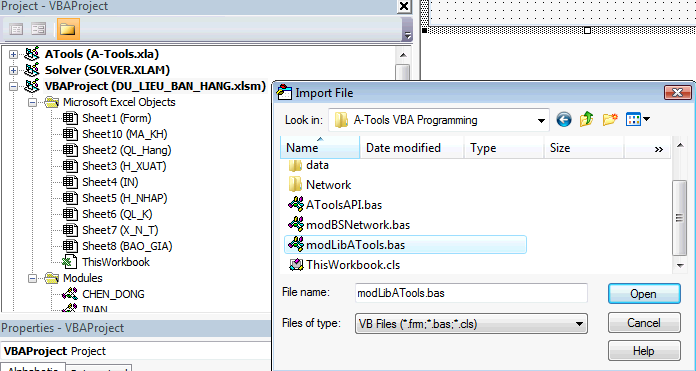Sort files by Name column header
This screenshot has height=371, width=696.
pos(320,147)
